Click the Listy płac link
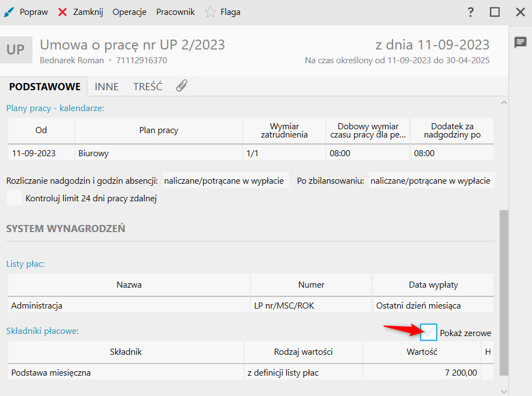The height and width of the screenshot is (396, 532). click(25, 264)
